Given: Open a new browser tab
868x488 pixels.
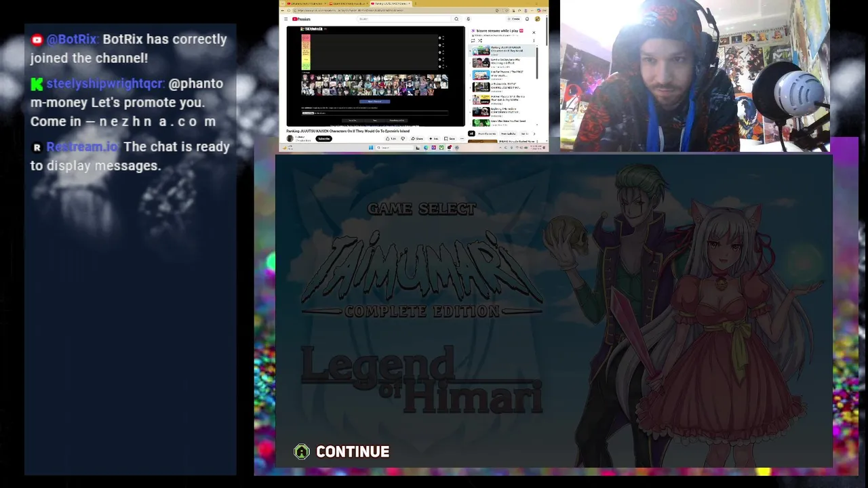Looking at the screenshot, I should [x=415, y=3].
